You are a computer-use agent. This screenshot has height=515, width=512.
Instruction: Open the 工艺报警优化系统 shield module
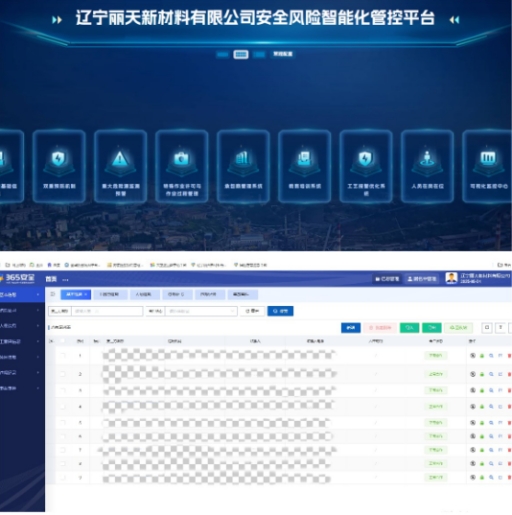tap(366, 166)
